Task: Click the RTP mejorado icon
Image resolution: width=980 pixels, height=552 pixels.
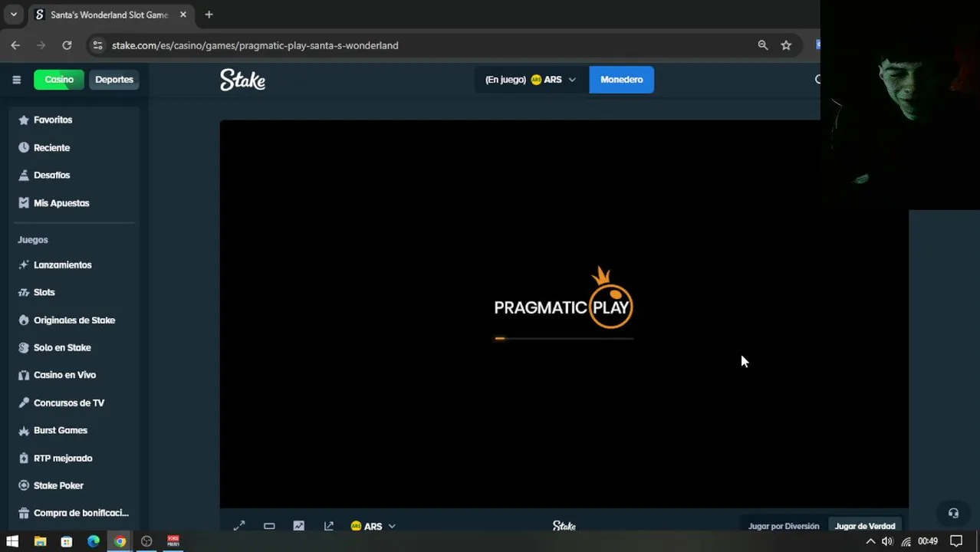Action: point(24,458)
